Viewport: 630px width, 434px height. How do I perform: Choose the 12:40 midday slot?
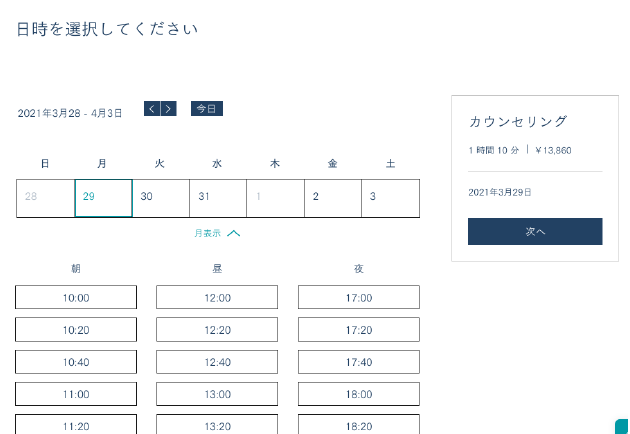click(217, 362)
